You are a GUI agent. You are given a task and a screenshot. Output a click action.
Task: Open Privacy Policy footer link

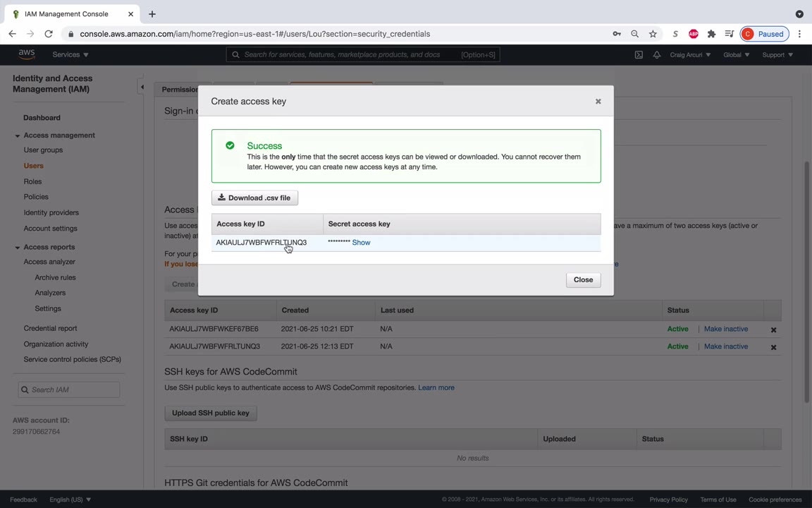668,500
